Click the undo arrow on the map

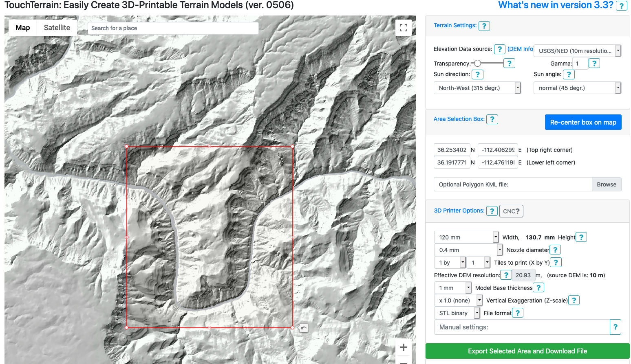point(302,327)
